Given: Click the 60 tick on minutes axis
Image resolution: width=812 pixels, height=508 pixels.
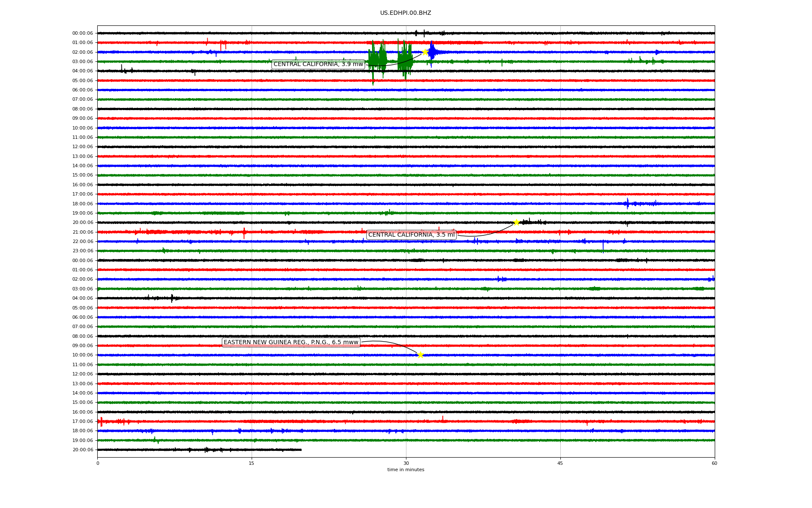Looking at the screenshot, I should tap(714, 463).
